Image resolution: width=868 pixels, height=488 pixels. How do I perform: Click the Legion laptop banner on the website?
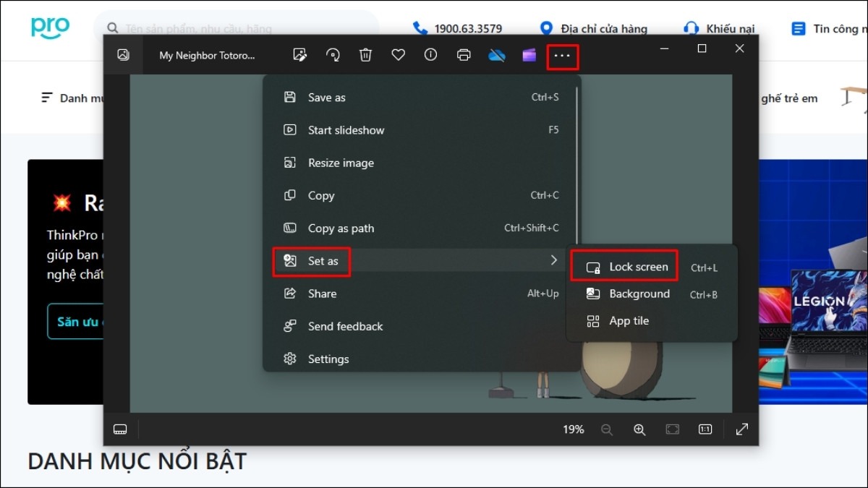point(813,281)
